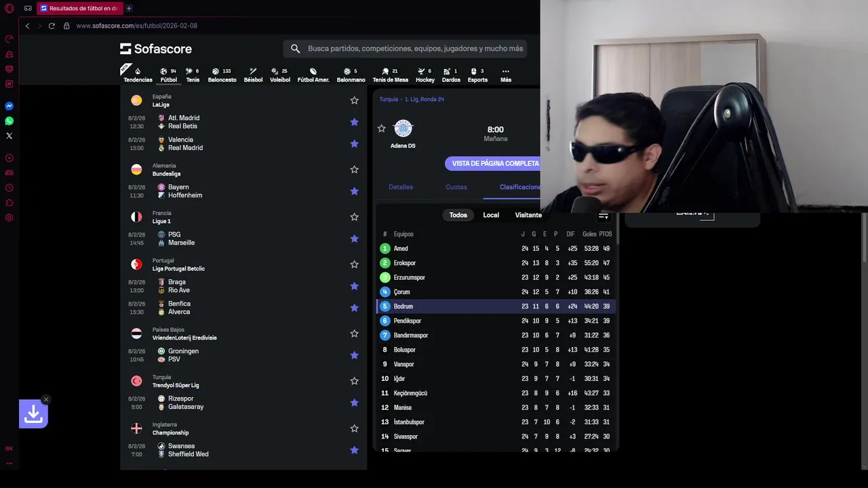Click the browser address bar URL
This screenshot has width=868, height=488.
(136, 26)
